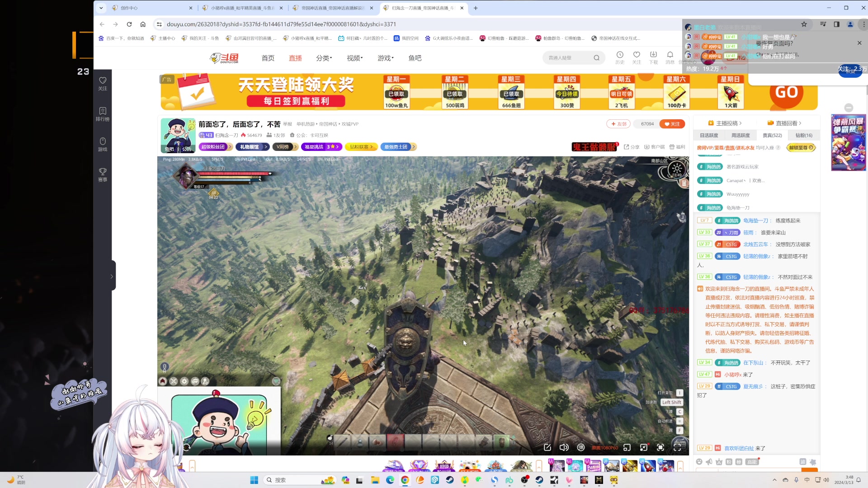Enter web fullscreen using the player control icon
The height and width of the screenshot is (488, 868).
point(660,447)
